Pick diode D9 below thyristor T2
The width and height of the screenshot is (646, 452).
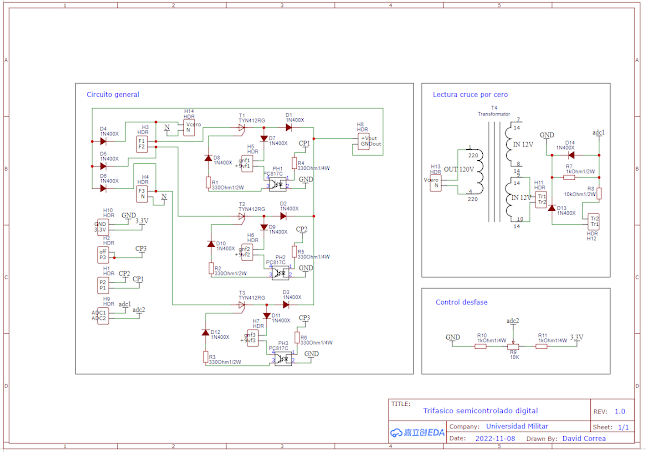[264, 227]
